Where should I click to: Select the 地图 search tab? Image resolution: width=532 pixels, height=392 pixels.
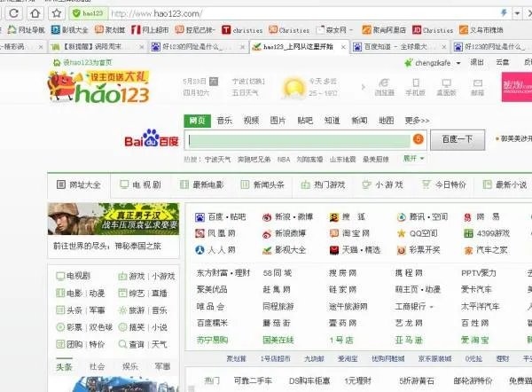point(386,121)
